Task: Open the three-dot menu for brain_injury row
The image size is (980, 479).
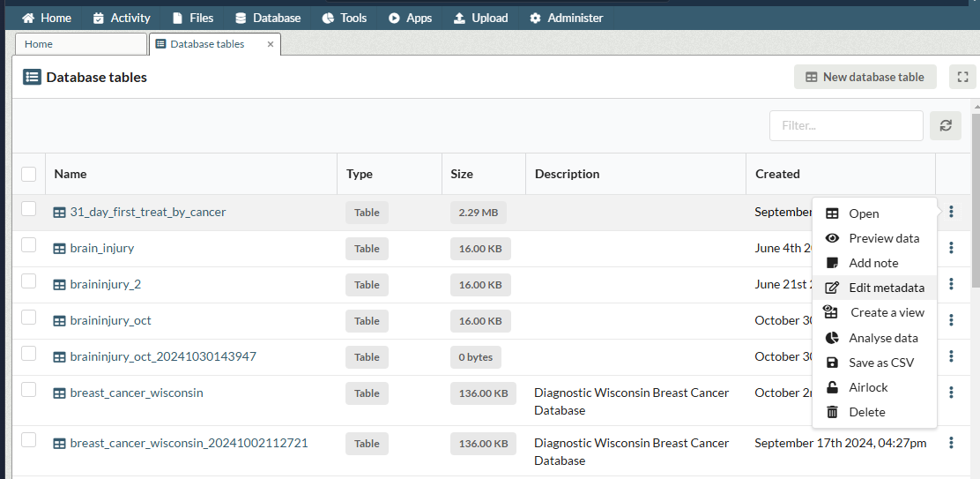Action: coord(951,248)
